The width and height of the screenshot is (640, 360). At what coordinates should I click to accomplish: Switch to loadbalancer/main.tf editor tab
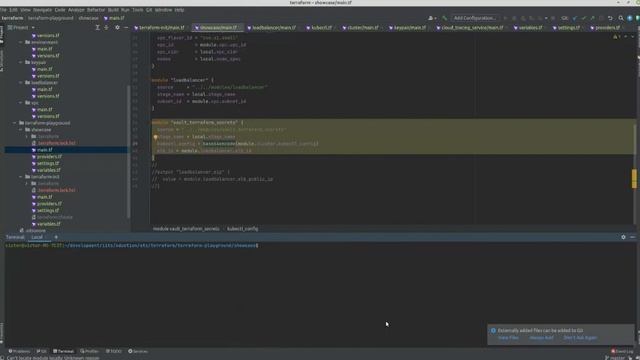271,28
